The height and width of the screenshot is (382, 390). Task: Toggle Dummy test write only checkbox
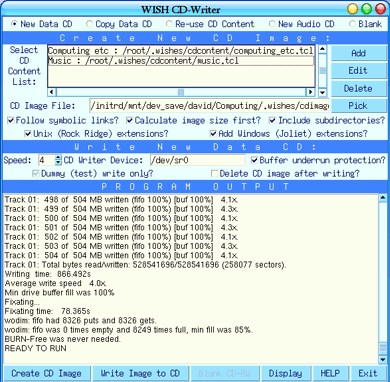click(x=36, y=174)
